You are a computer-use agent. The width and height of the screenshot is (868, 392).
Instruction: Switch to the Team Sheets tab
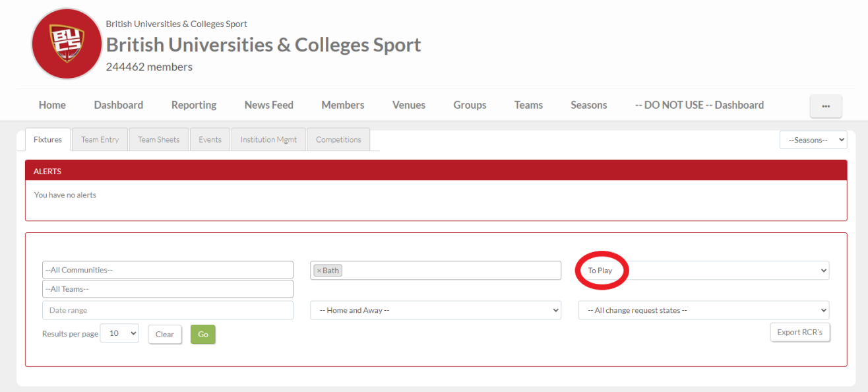(159, 140)
